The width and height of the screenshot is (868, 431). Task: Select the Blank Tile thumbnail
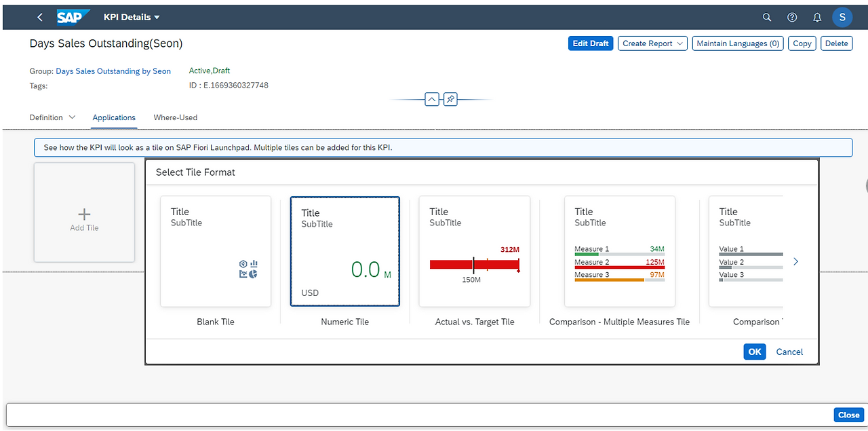[x=216, y=252]
